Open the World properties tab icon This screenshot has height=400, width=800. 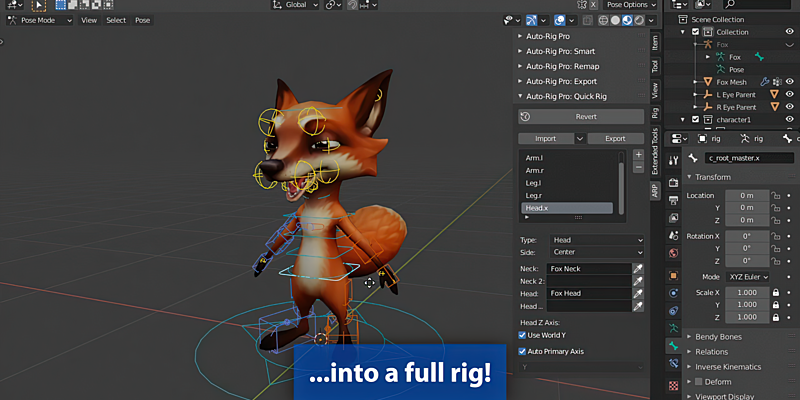click(673, 253)
